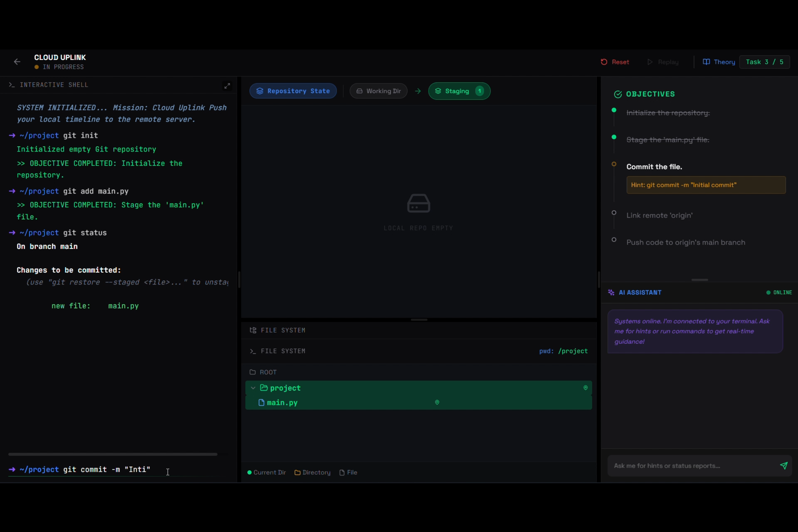Collapse the project folder chevron

(x=253, y=388)
